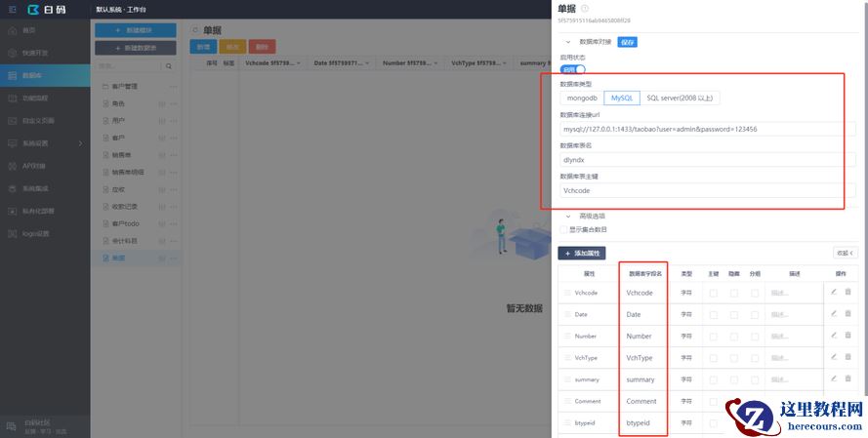Click the search magnifier icon in table list

coord(169,66)
